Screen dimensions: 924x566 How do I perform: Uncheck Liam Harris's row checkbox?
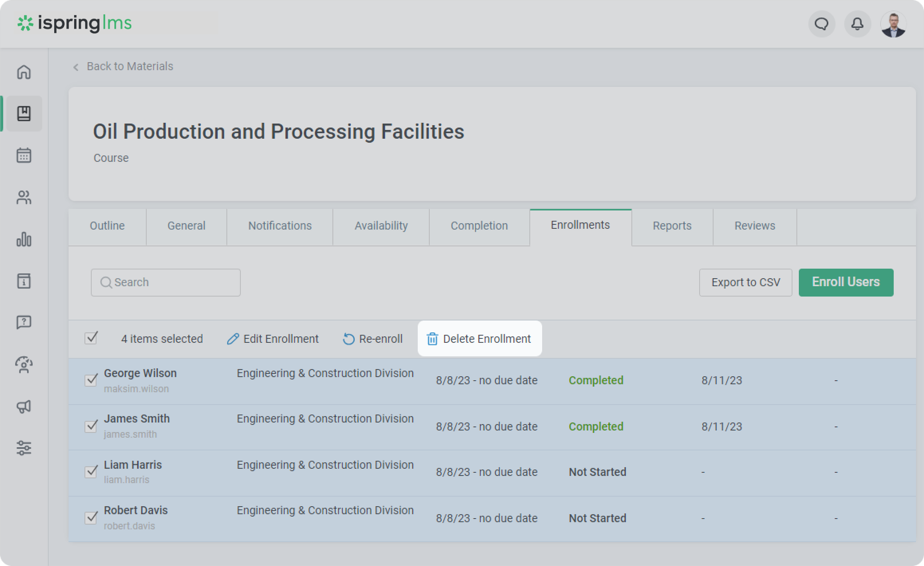(x=91, y=472)
